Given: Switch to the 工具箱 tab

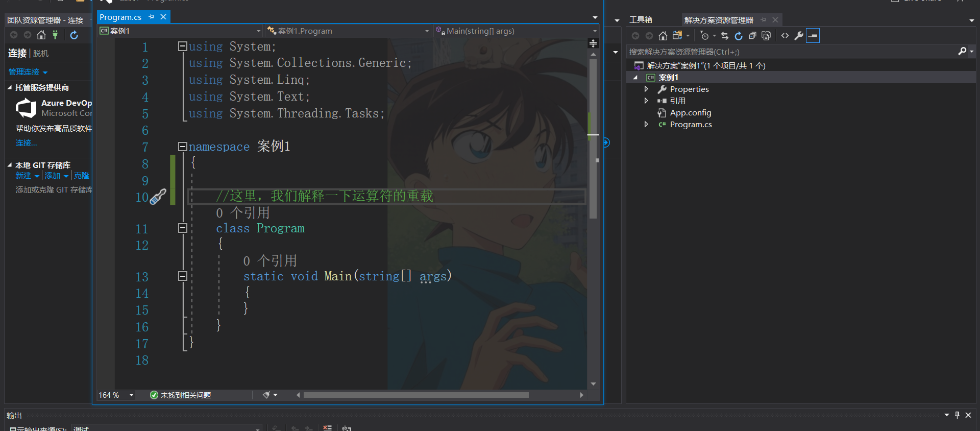Looking at the screenshot, I should point(641,20).
